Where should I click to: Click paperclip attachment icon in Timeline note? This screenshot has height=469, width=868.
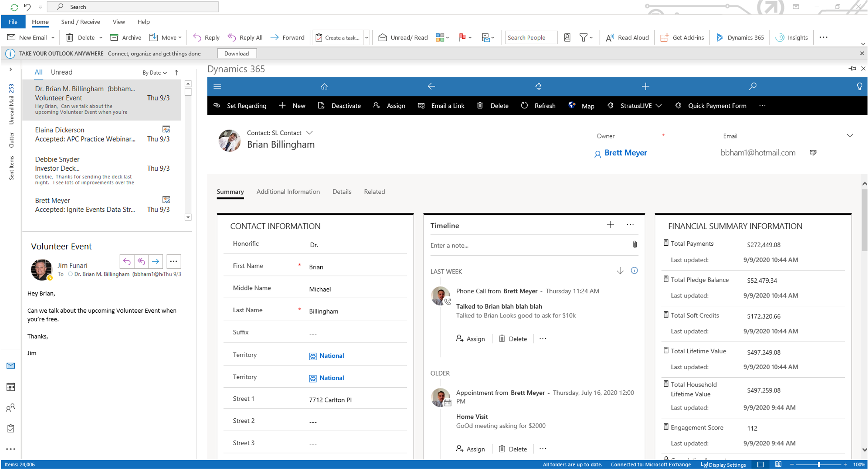coord(635,245)
